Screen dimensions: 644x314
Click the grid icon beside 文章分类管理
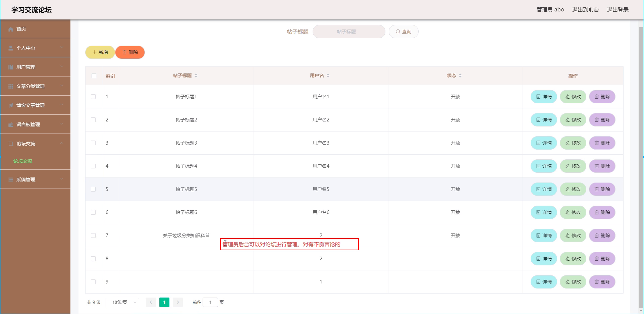[11, 87]
